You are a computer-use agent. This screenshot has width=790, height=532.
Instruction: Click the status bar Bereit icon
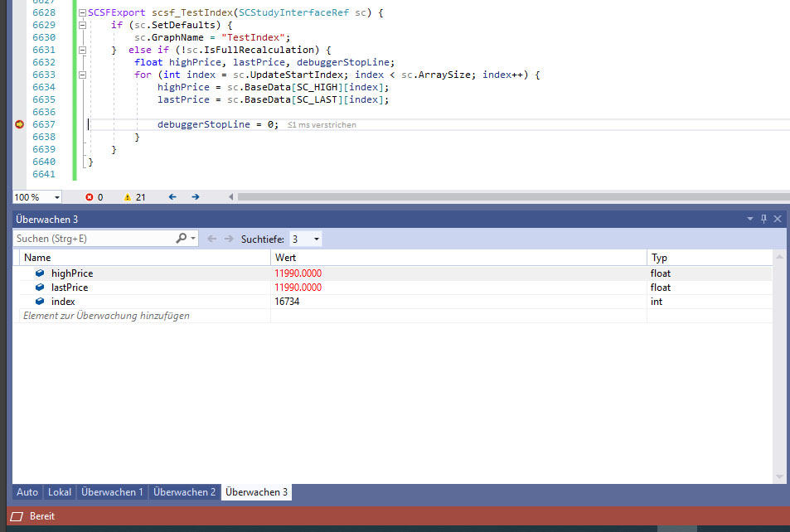(17, 516)
